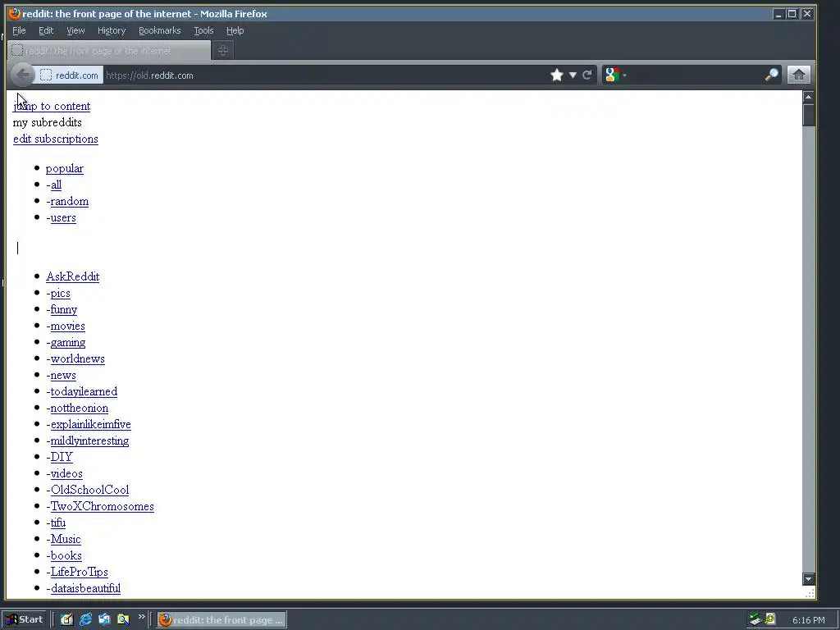
Task: Open the bookmarks dropdown arrow beside the star
Action: point(572,75)
